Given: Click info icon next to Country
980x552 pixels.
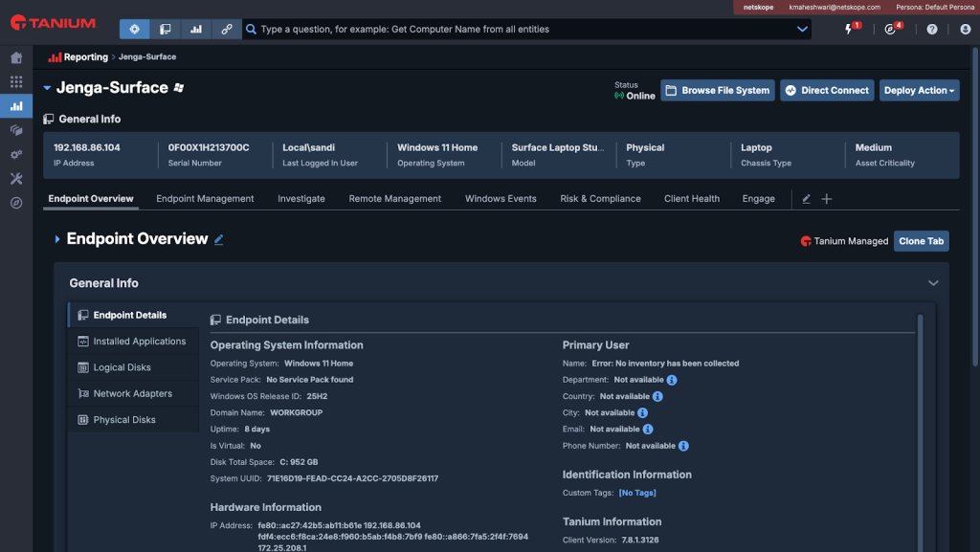Looking at the screenshot, I should tap(657, 396).
